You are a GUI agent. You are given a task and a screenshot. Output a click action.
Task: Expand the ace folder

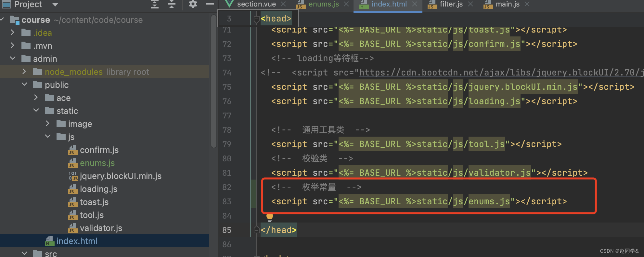pyautogui.click(x=36, y=98)
